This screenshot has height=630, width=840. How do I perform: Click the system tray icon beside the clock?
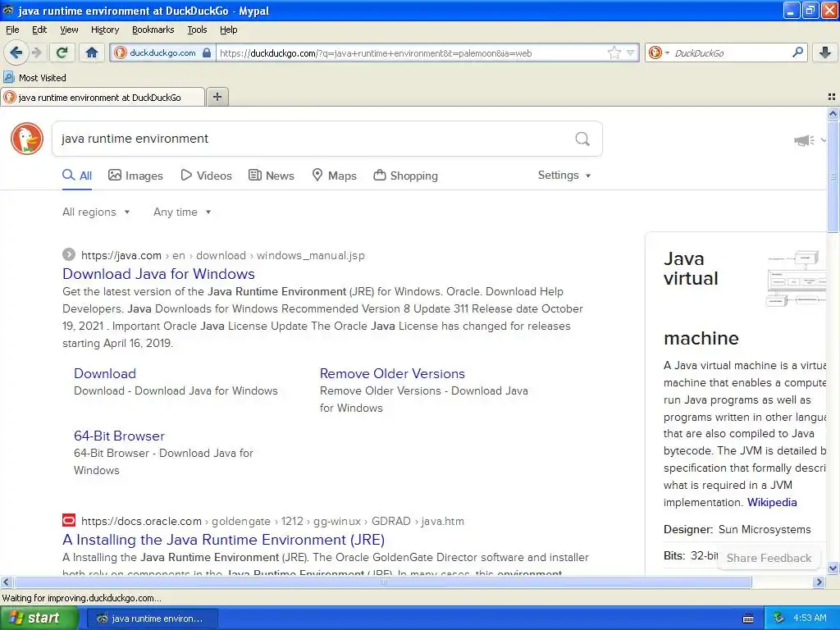tap(779, 618)
